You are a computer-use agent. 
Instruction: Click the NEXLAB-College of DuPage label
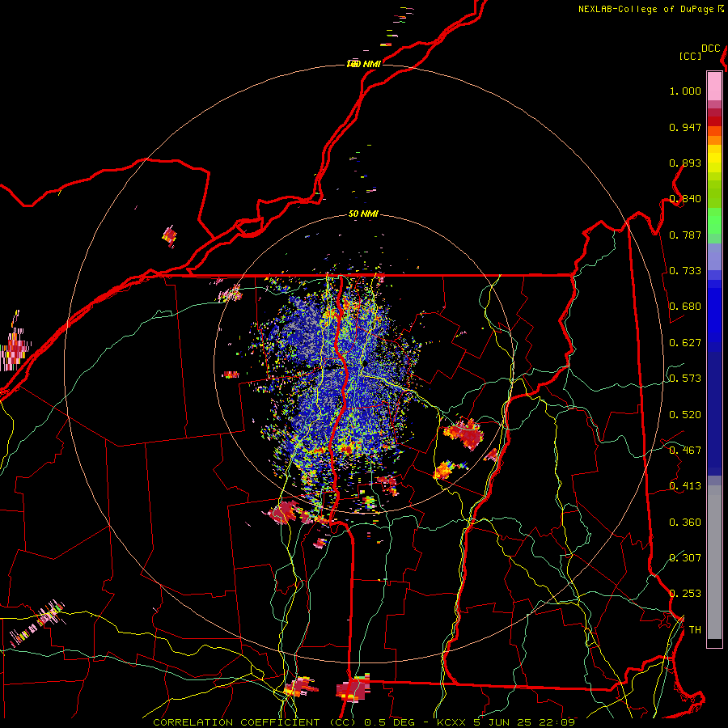click(x=645, y=9)
